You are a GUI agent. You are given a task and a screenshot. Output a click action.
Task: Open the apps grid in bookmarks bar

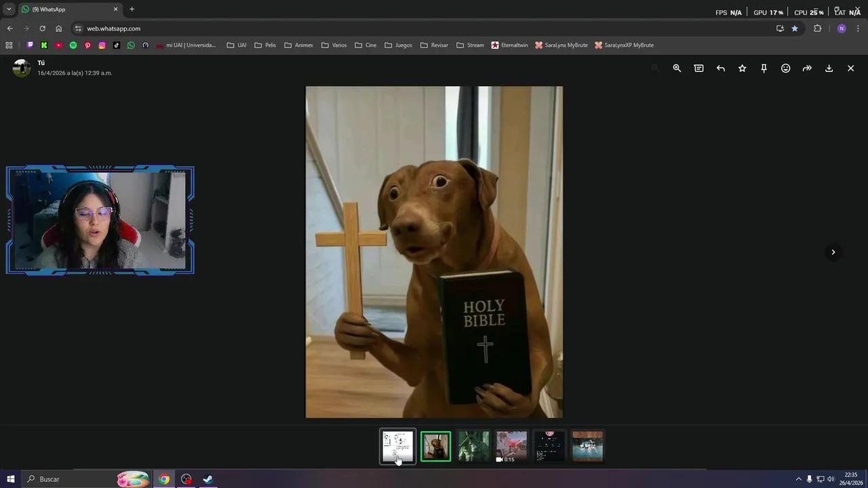coord(9,45)
